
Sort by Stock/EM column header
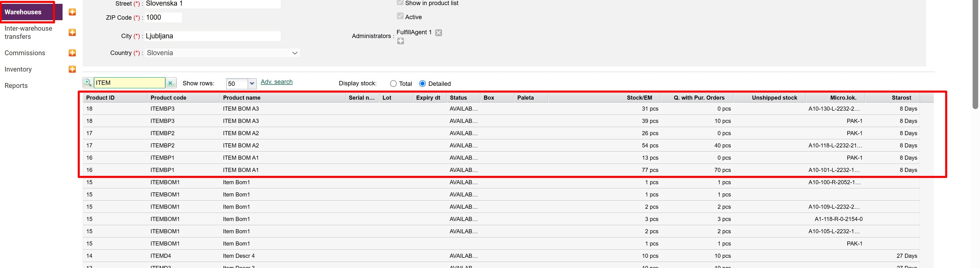point(604,98)
